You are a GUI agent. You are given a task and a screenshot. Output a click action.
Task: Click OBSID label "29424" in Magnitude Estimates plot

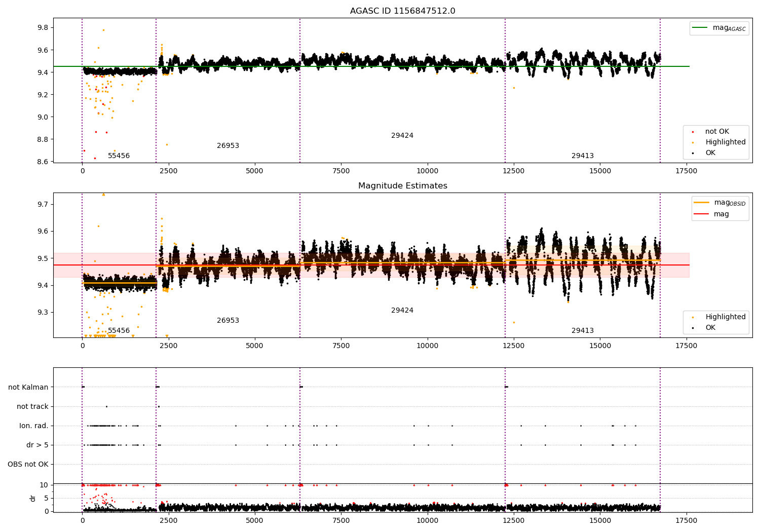pyautogui.click(x=402, y=311)
